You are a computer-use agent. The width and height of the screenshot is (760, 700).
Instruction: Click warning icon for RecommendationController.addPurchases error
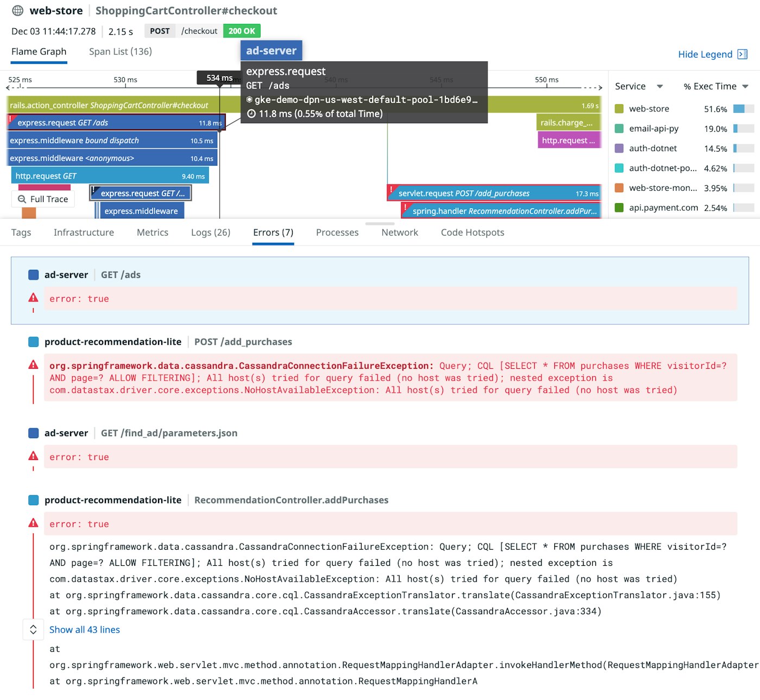coord(33,523)
